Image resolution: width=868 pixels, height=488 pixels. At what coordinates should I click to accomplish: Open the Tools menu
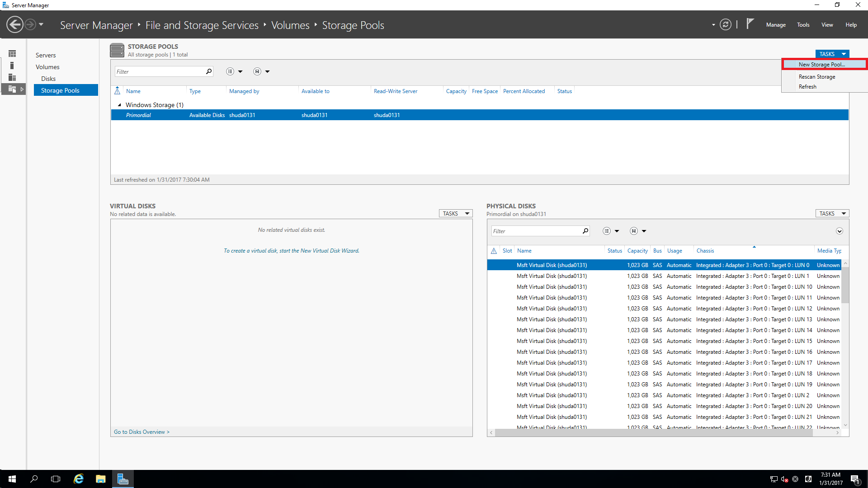point(803,25)
